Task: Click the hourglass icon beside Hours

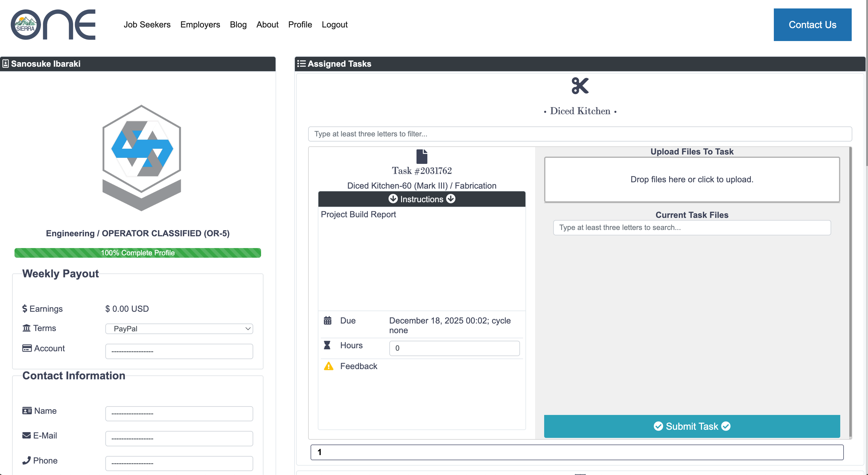Action: pos(327,345)
